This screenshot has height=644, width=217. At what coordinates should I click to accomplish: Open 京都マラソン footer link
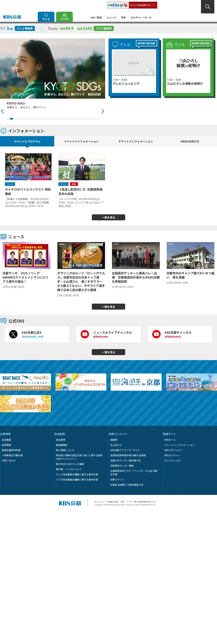click(117, 480)
